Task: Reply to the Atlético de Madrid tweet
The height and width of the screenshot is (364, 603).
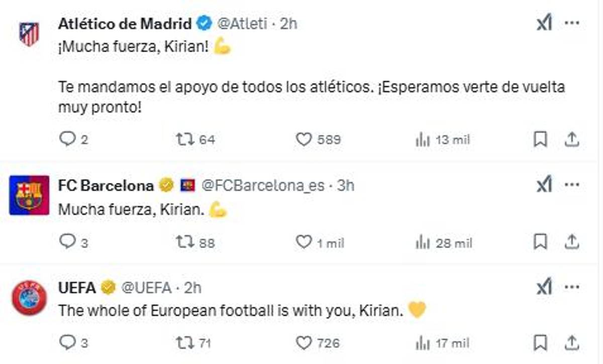Action: coord(67,139)
